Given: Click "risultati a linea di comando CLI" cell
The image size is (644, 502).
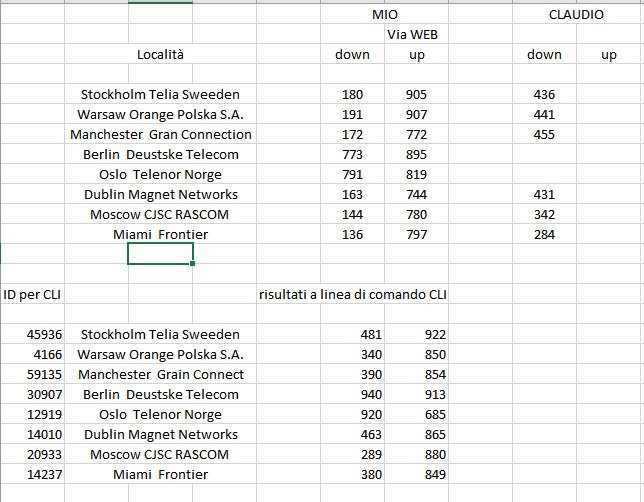Looking at the screenshot, I should (352, 295).
